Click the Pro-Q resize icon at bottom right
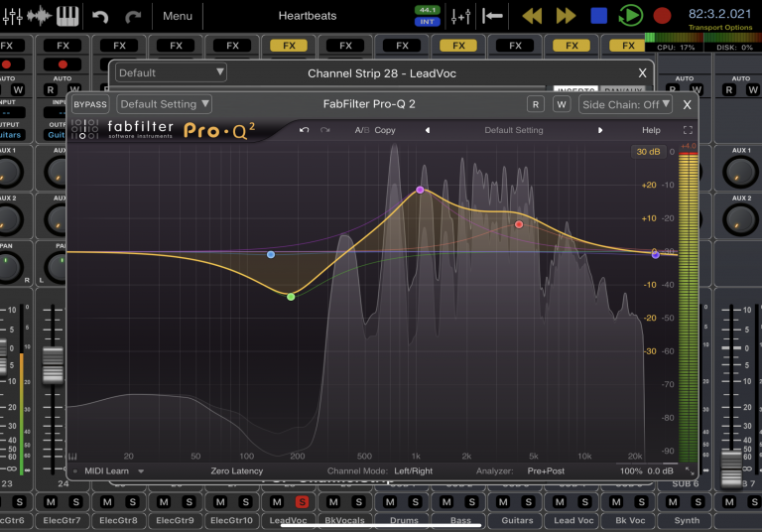 coord(690,470)
